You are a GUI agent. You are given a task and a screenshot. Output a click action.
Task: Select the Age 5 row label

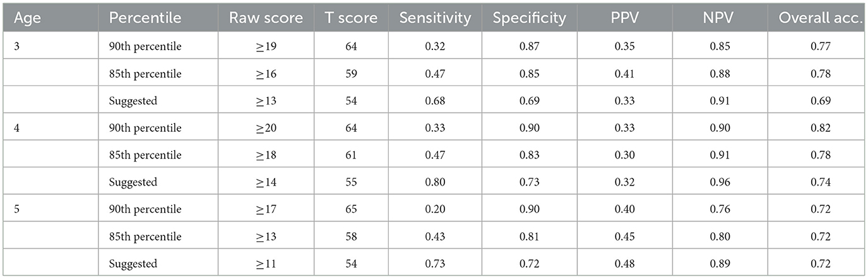tap(16, 210)
